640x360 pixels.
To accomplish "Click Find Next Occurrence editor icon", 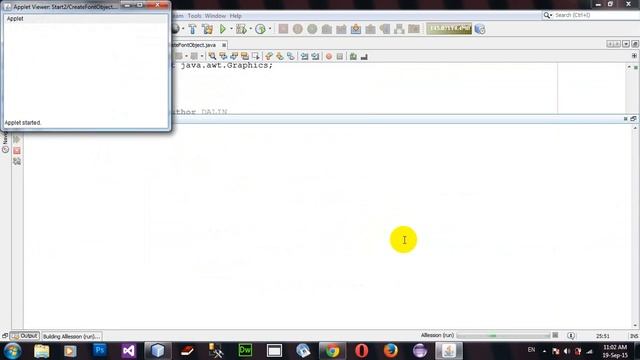I will click(x=234, y=56).
